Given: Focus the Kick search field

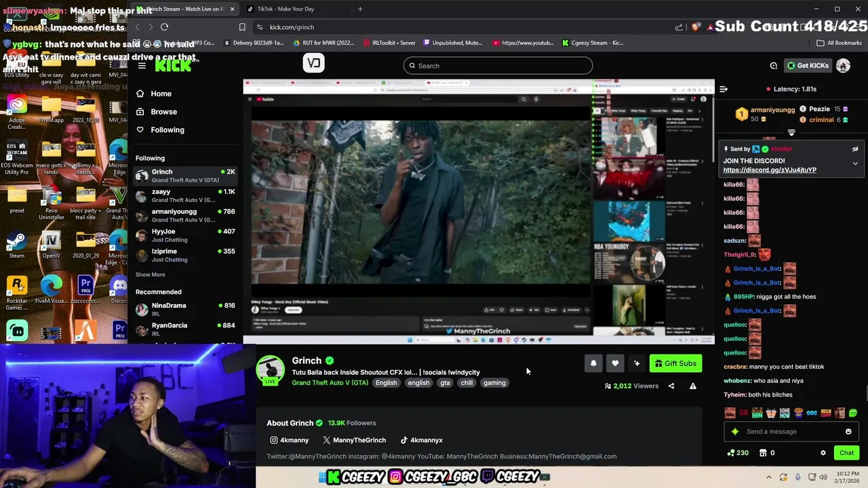Looking at the screenshot, I should pyautogui.click(x=498, y=66).
